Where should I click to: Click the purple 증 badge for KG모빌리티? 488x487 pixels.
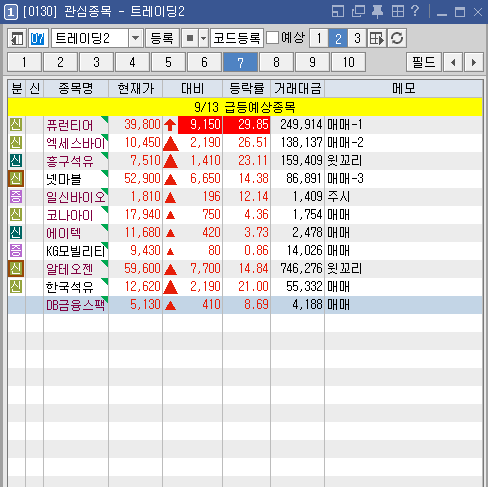[16, 251]
